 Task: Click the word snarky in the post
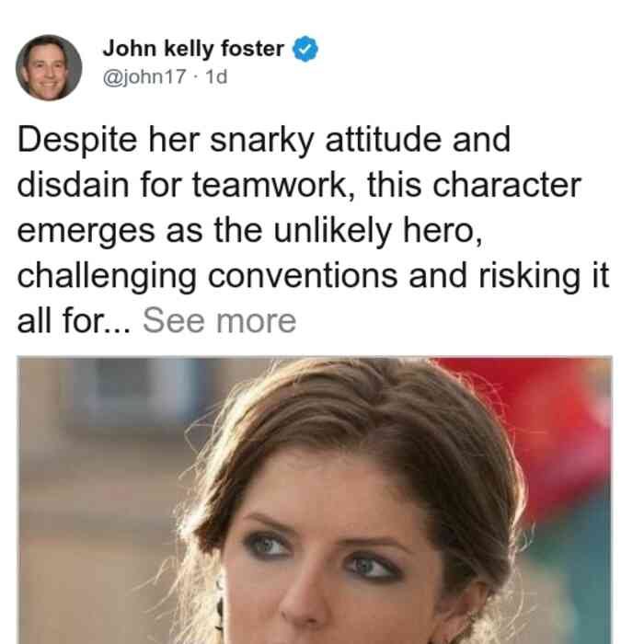[x=262, y=141]
